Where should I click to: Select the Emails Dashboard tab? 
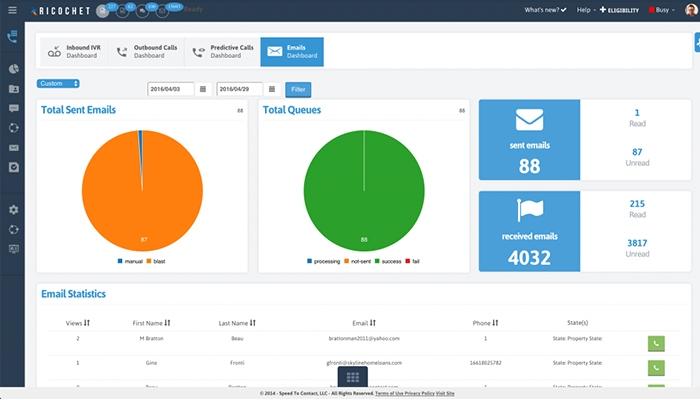292,52
